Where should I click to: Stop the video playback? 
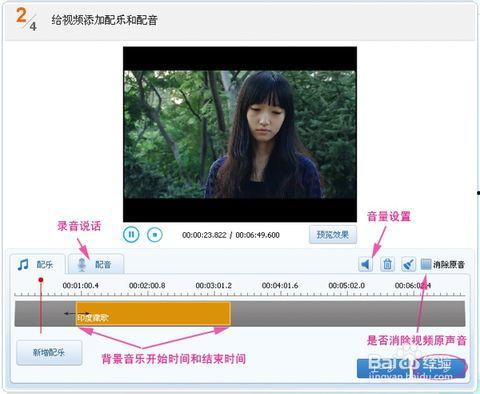click(x=155, y=235)
